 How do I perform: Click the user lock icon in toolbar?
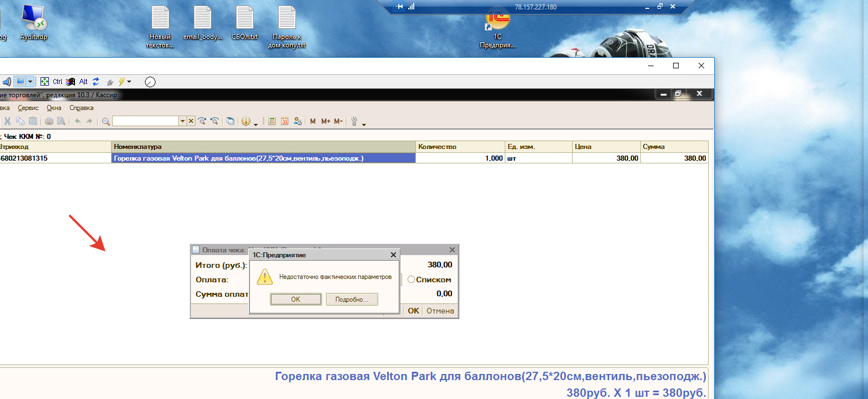(x=298, y=121)
